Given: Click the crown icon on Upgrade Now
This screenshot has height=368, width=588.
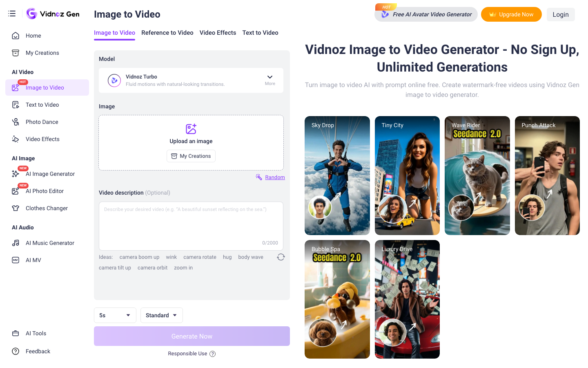Looking at the screenshot, I should (x=493, y=14).
